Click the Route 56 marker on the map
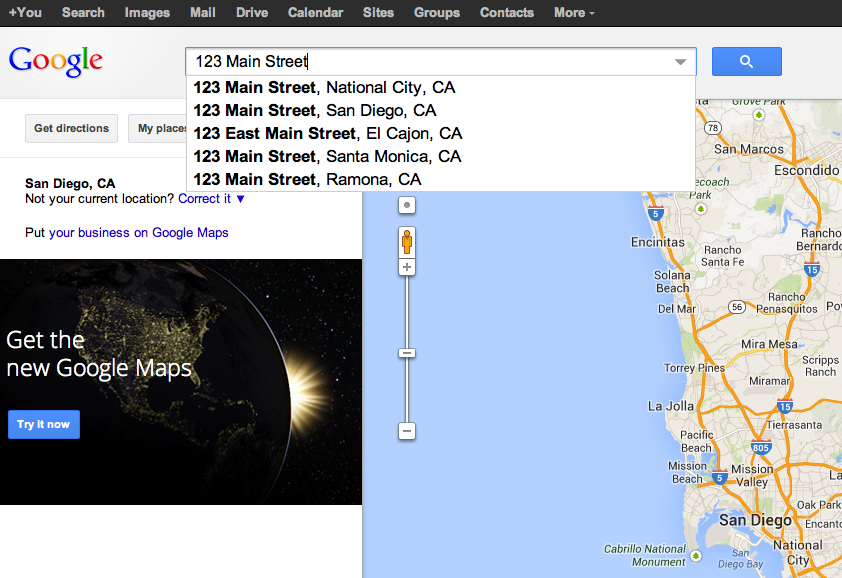This screenshot has height=578, width=842. tap(737, 307)
